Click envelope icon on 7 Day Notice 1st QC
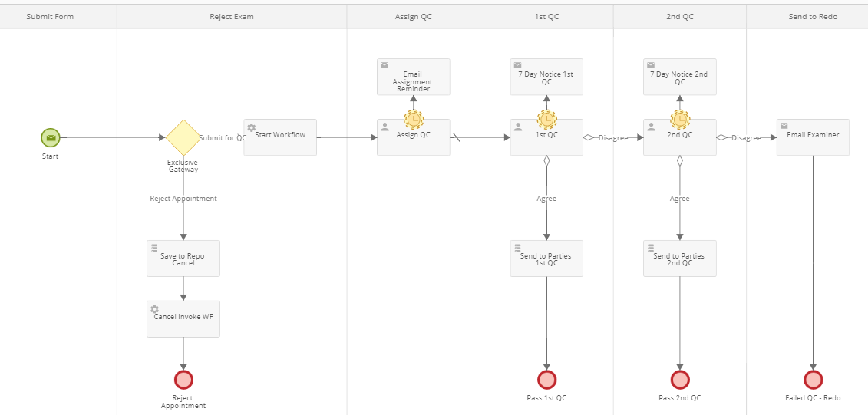The width and height of the screenshot is (868, 415). 517,65
